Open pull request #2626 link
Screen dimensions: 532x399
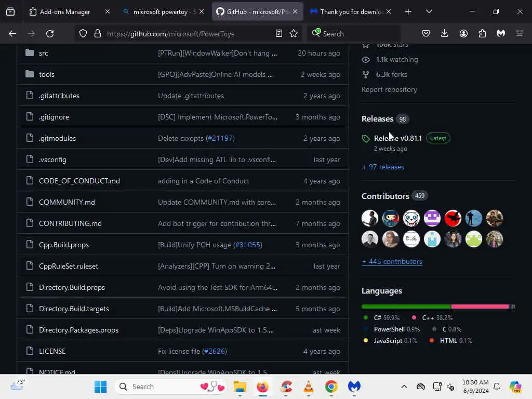click(214, 352)
